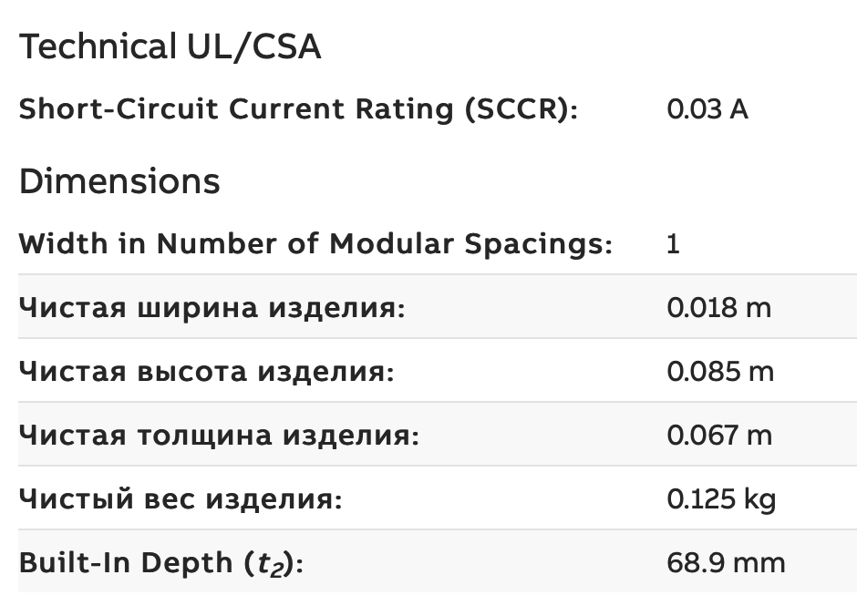Click the t2 subscript symbol
The height and width of the screenshot is (616, 857).
(272, 565)
